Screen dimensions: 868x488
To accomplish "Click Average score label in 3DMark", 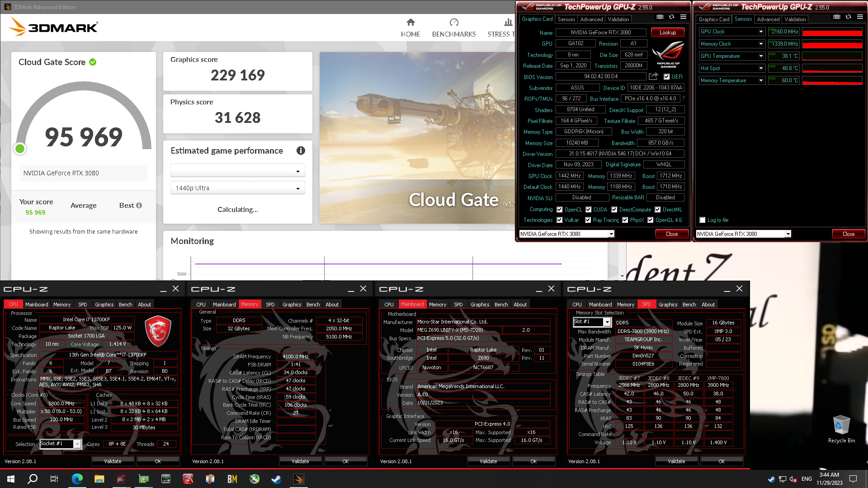I will 83,206.
